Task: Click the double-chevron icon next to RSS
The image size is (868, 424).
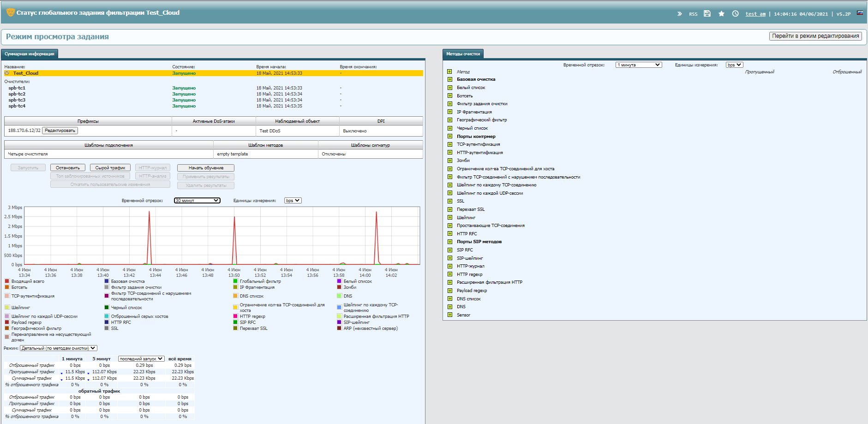Action: pyautogui.click(x=679, y=14)
